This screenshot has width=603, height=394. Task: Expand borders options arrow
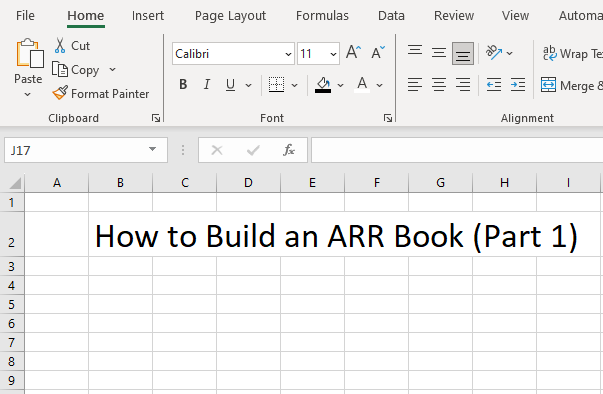click(295, 85)
